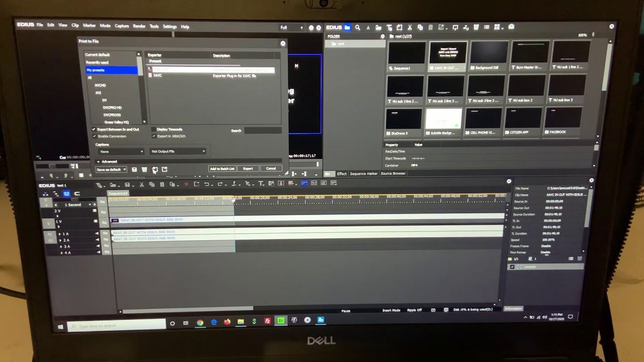
Task: Click the folder view icon in bin window
Action: (347, 27)
